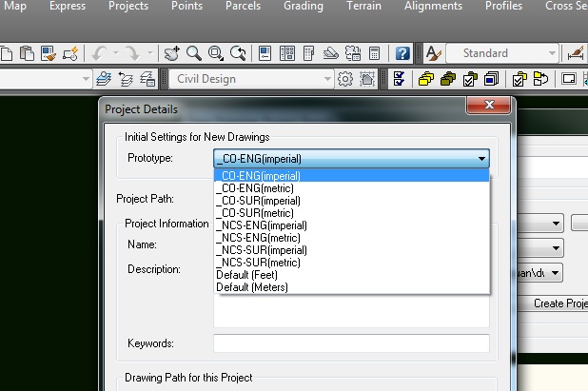Click the blue checklist icon

(x=399, y=79)
